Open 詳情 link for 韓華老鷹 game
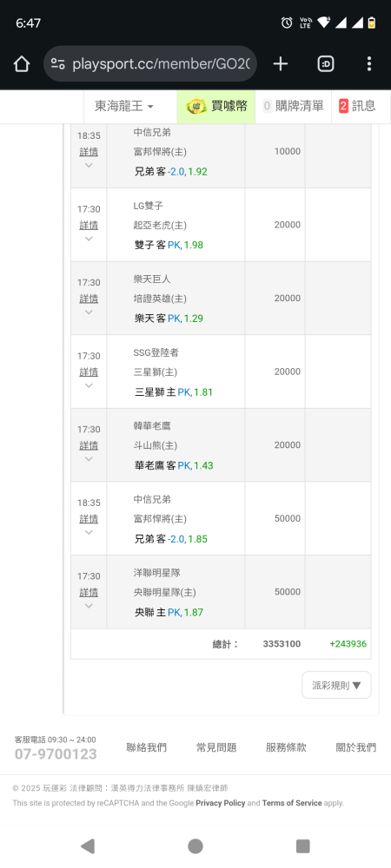Screen dimensions: 391x868 [89, 445]
